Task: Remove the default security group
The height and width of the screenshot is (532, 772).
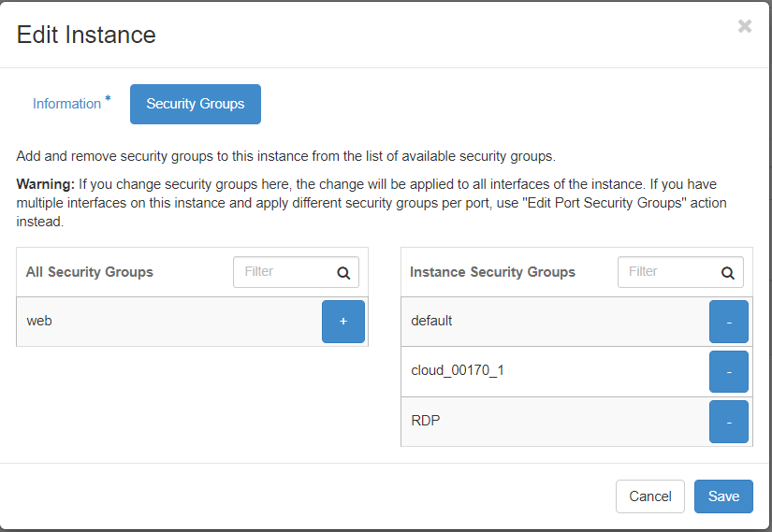Action: [729, 322]
